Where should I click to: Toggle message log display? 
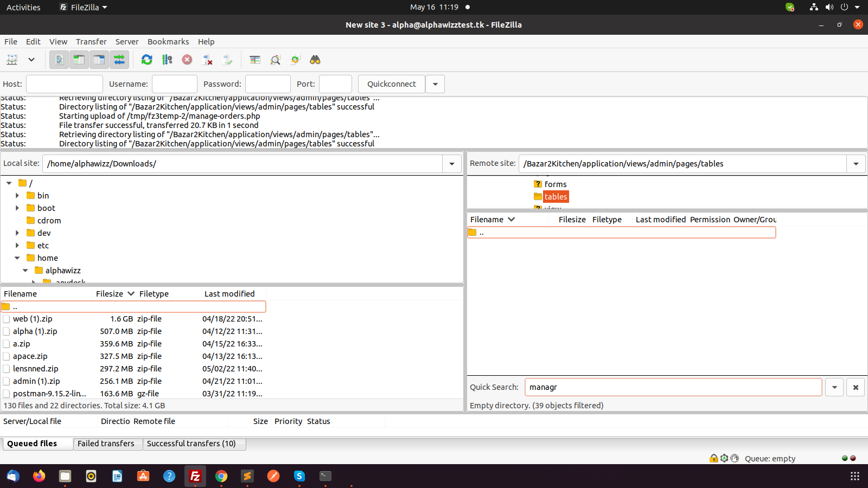point(59,60)
